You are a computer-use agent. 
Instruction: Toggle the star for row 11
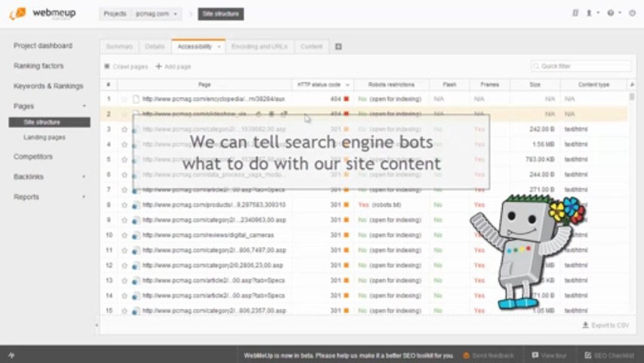[x=124, y=250]
